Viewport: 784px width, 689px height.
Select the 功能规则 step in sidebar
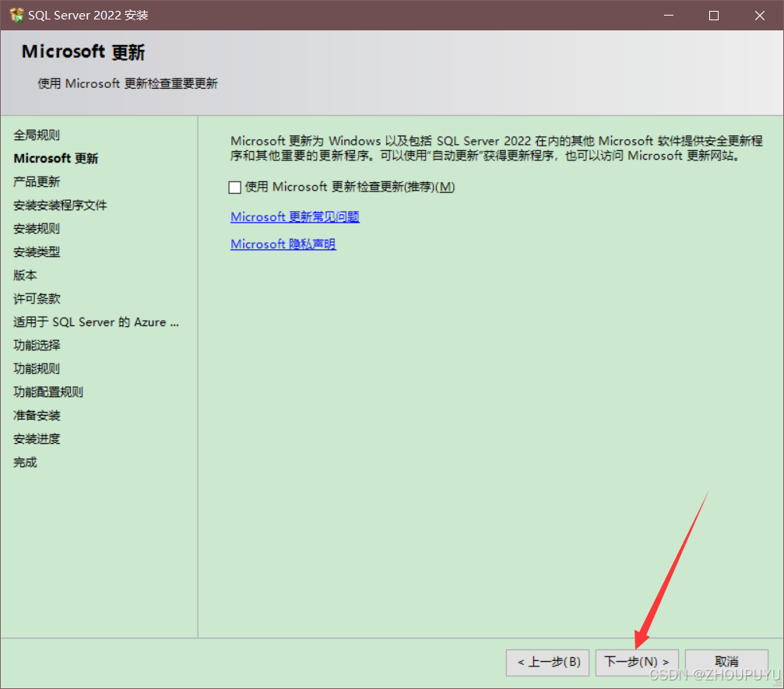click(x=37, y=369)
